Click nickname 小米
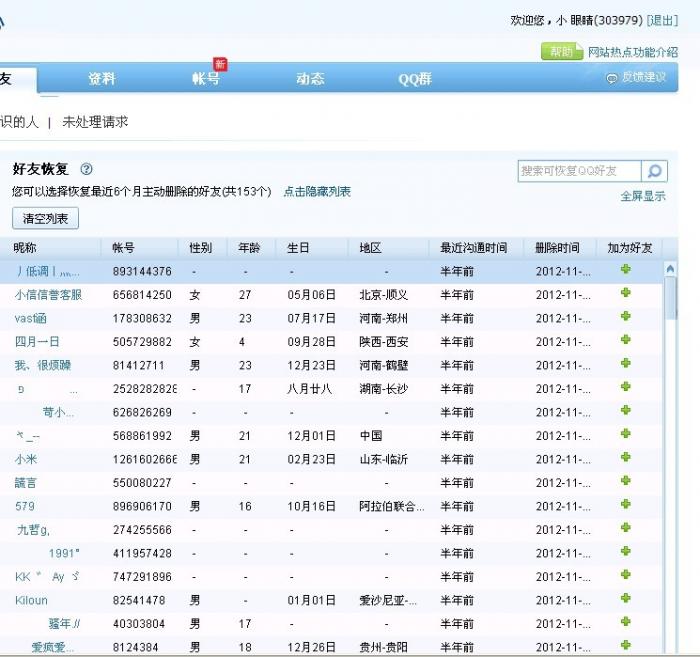Screen dimensions: 700x657 [x=26, y=459]
